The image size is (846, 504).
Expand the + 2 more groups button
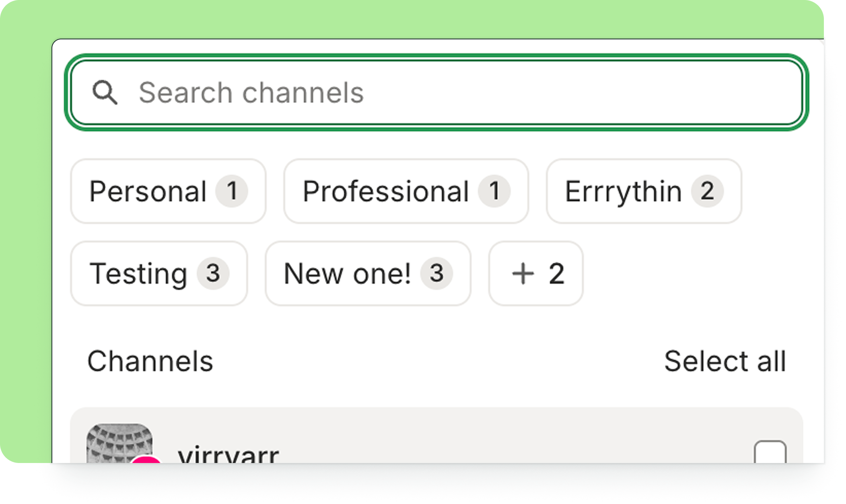click(536, 273)
